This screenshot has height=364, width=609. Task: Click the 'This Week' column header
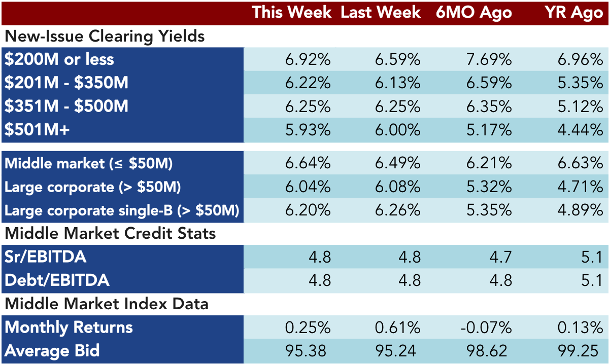pyautogui.click(x=291, y=13)
